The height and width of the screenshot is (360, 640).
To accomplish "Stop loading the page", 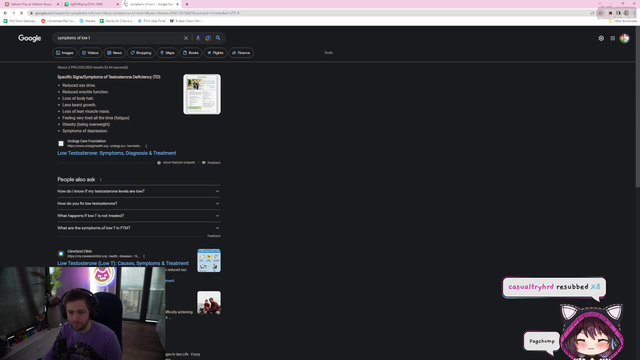I will tap(22, 13).
